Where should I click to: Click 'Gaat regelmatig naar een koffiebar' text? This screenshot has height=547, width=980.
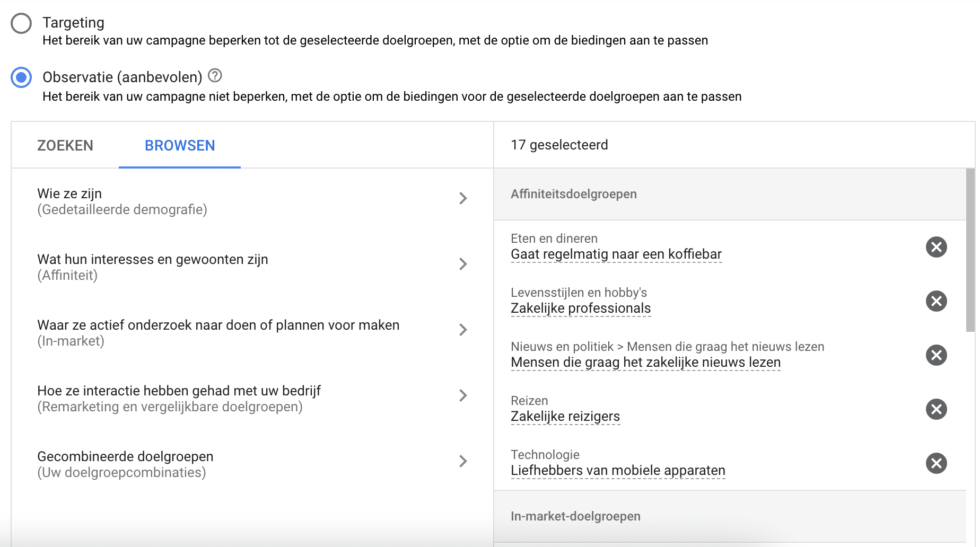616,254
